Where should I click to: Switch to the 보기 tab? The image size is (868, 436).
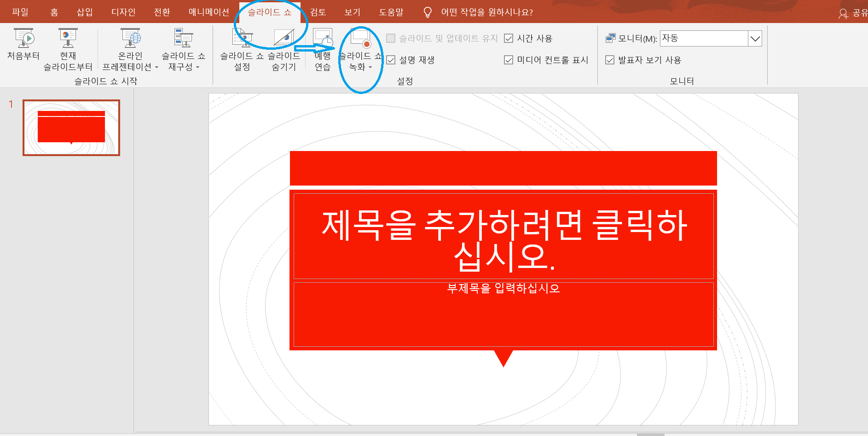(353, 12)
